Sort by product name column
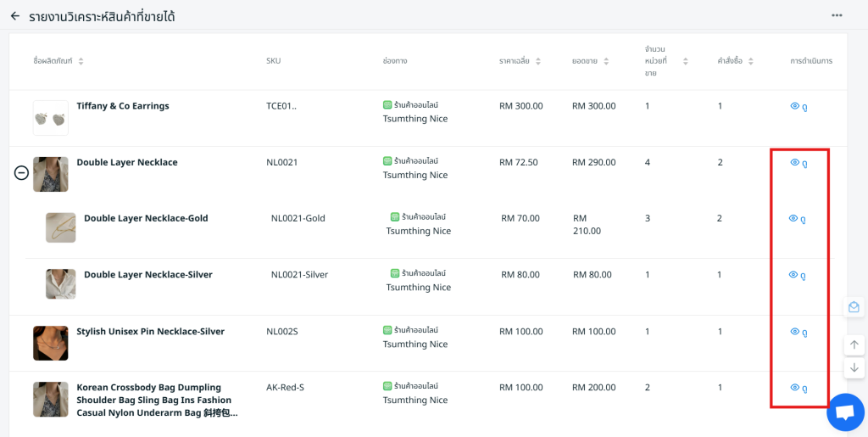This screenshot has width=868, height=437. pyautogui.click(x=81, y=61)
